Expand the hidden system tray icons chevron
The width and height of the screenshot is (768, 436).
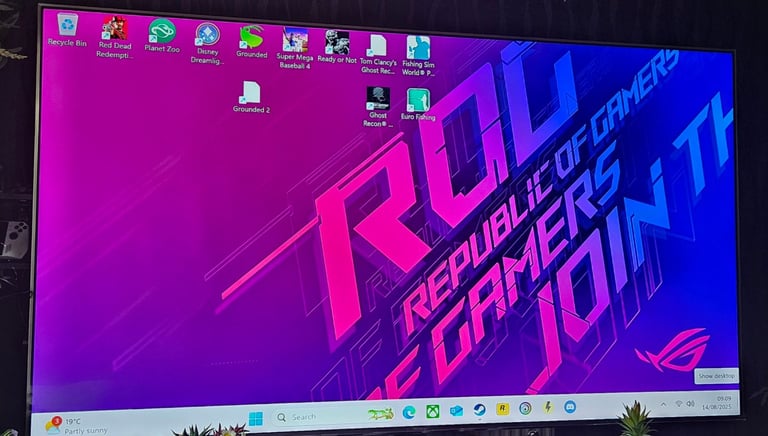663,405
